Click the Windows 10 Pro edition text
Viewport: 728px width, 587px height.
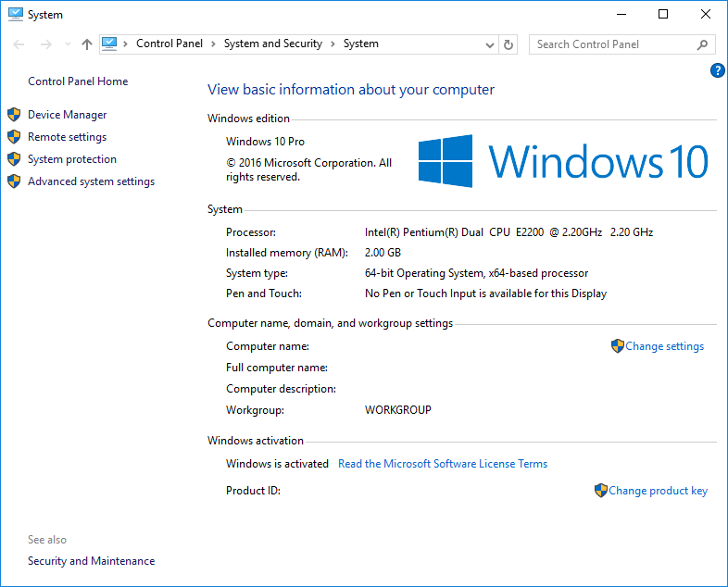click(x=265, y=142)
